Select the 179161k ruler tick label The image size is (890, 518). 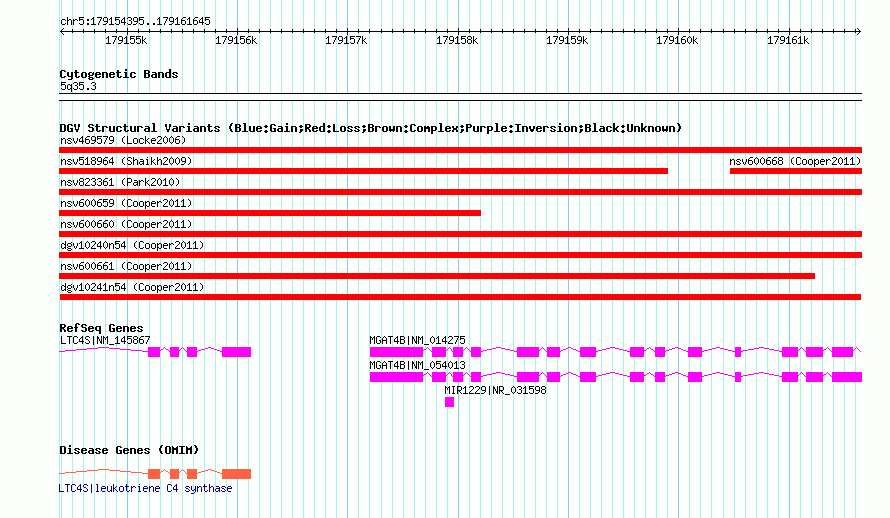[x=788, y=40]
